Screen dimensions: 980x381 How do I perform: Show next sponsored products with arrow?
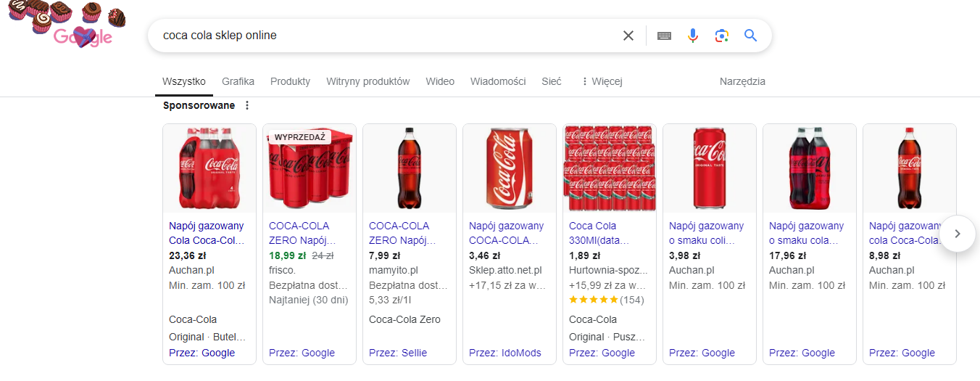pos(958,234)
